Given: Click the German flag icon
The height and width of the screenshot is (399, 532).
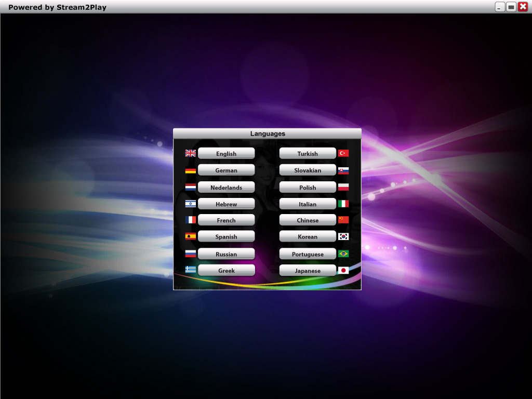Looking at the screenshot, I should pyautogui.click(x=190, y=170).
